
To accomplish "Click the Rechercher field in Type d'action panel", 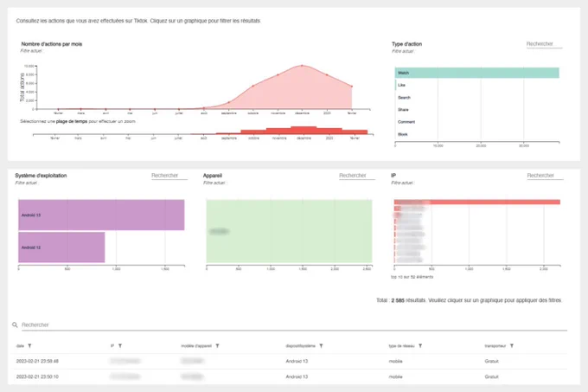I will (544, 44).
